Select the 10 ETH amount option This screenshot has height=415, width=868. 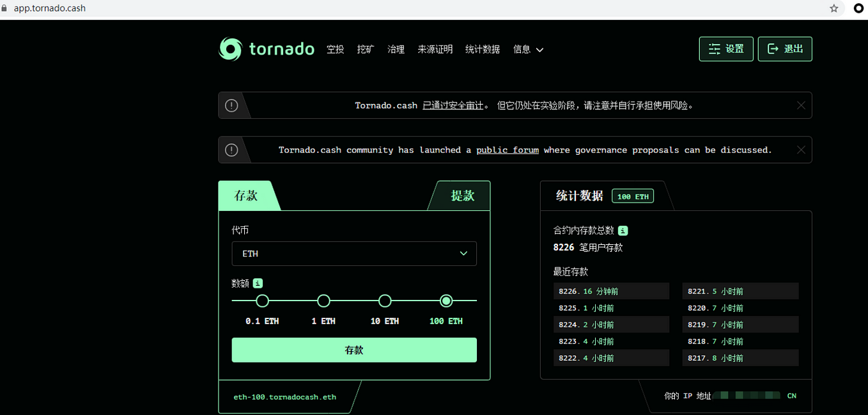click(385, 301)
